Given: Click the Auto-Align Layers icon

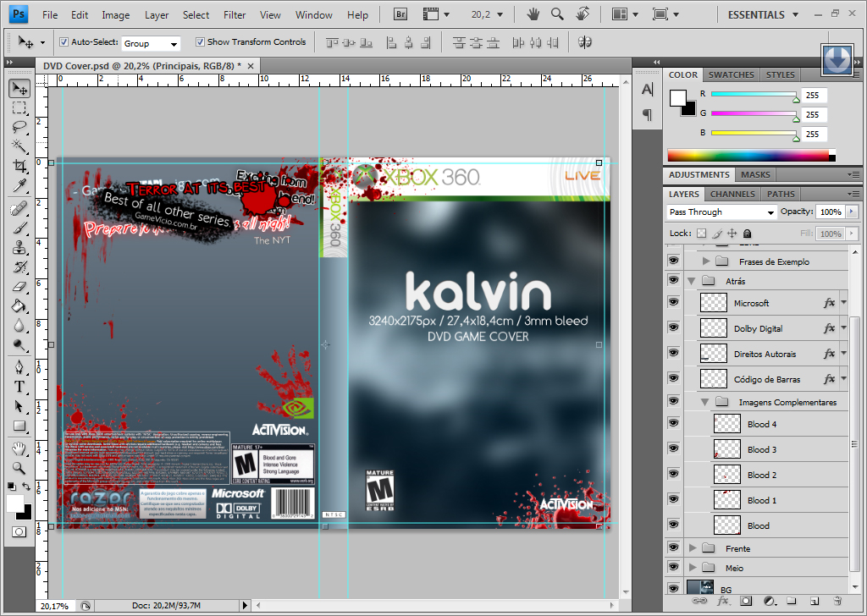Looking at the screenshot, I should coord(584,42).
